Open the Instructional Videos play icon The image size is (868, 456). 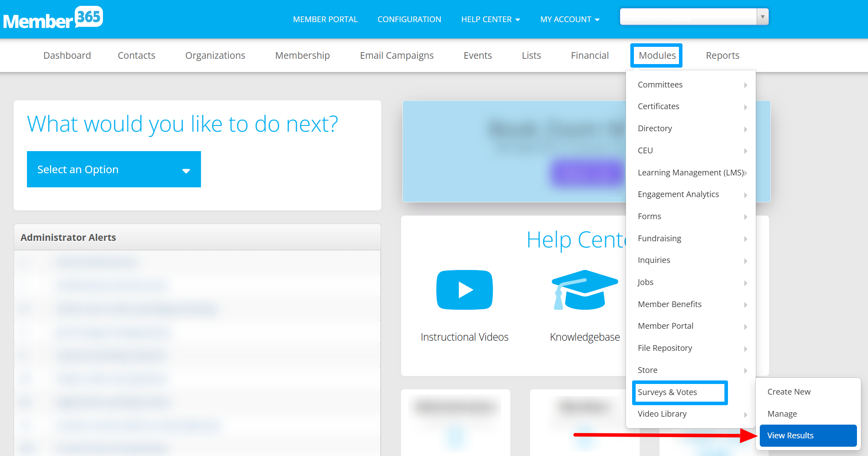tap(464, 289)
